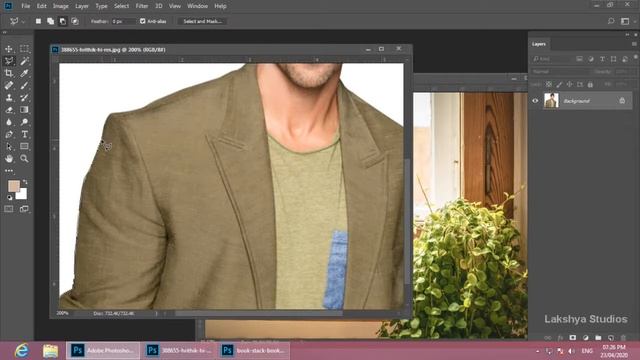640x360 pixels.
Task: Toggle the Anti-alias checkbox
Action: 142,21
